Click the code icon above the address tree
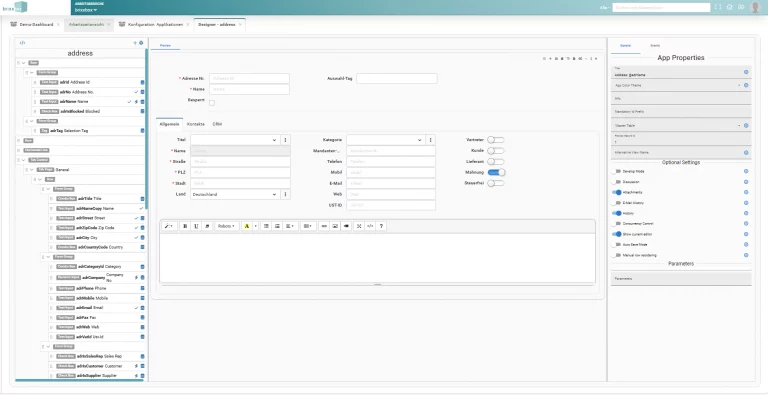This screenshot has height=395, width=768. [x=22, y=43]
